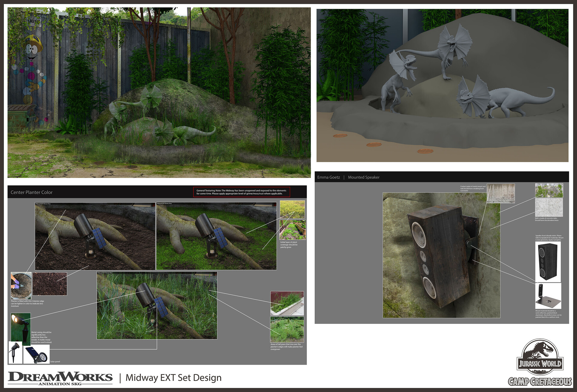Click the raised garden bed reference photo
Image resolution: width=577 pixels, height=392 pixels.
click(292, 230)
